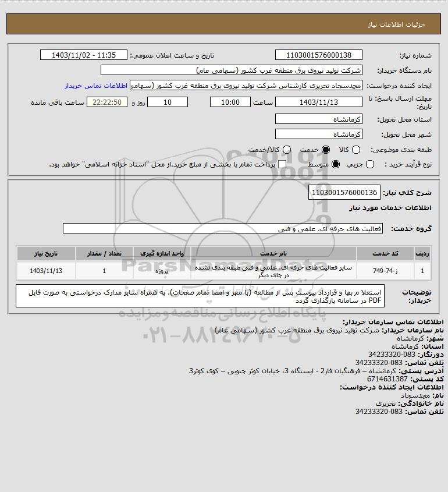The height and width of the screenshot is (492, 448).
Task: Select the کالا radio button
Action: 356,150
